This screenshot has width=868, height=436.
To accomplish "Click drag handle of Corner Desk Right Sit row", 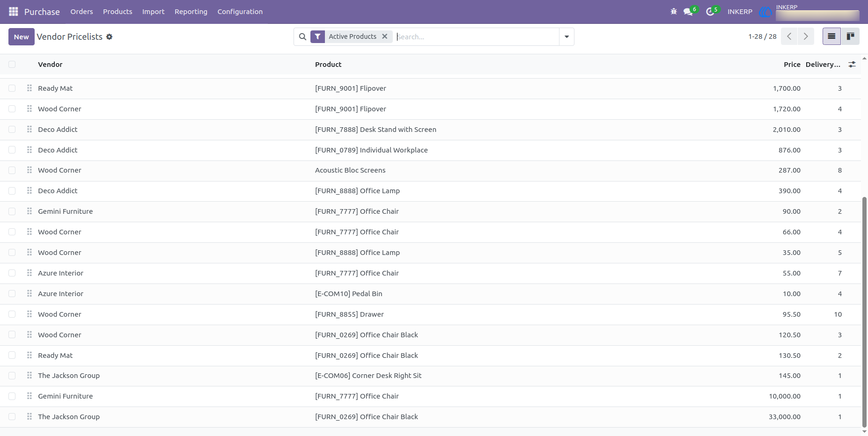I will click(x=29, y=375).
